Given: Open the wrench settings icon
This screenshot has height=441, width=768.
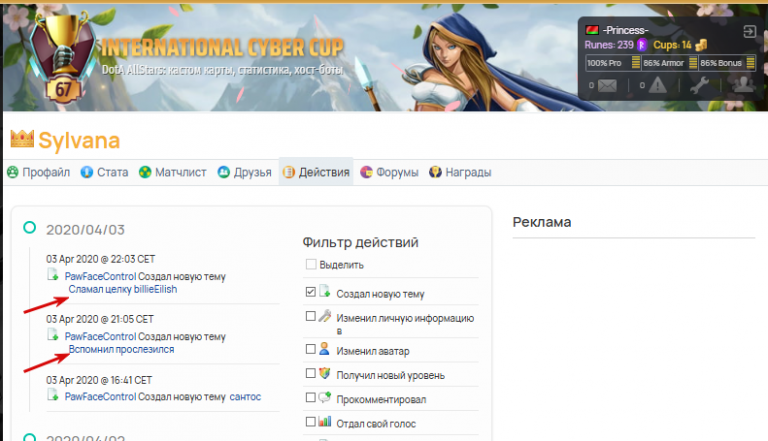Looking at the screenshot, I should click(699, 85).
